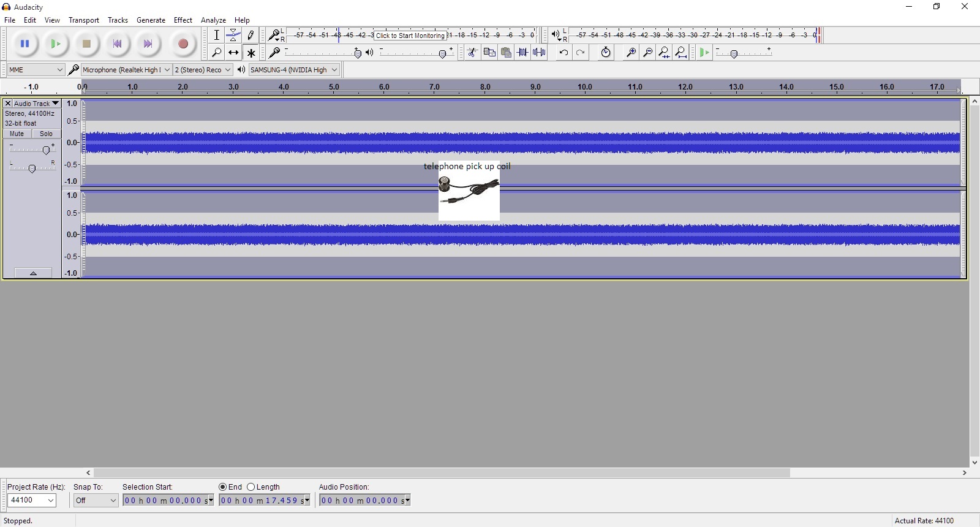
Task: Select the Envelope tool
Action: point(233,36)
